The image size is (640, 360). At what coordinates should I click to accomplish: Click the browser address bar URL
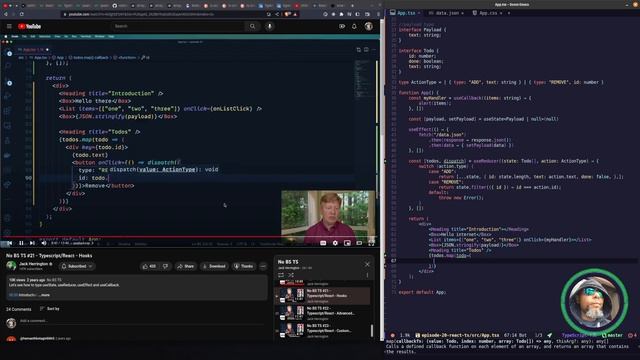click(141, 14)
